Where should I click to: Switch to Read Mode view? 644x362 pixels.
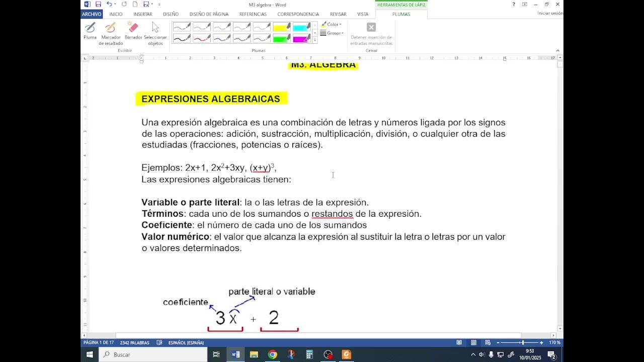[459, 342]
